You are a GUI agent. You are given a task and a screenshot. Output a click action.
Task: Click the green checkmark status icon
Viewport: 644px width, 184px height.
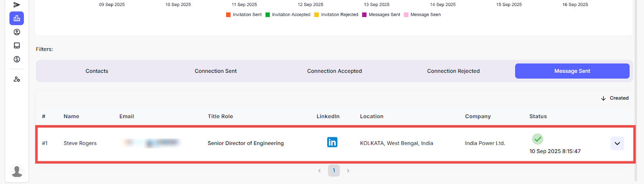[537, 139]
